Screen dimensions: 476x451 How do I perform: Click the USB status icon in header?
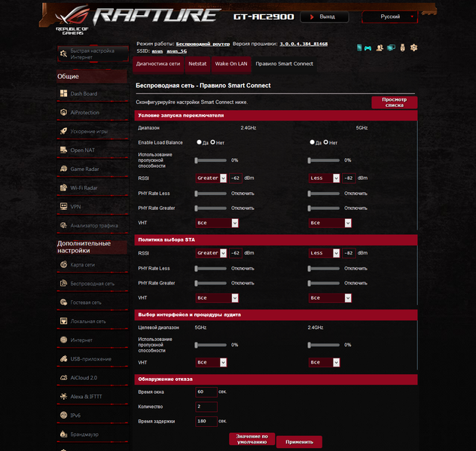[402, 47]
